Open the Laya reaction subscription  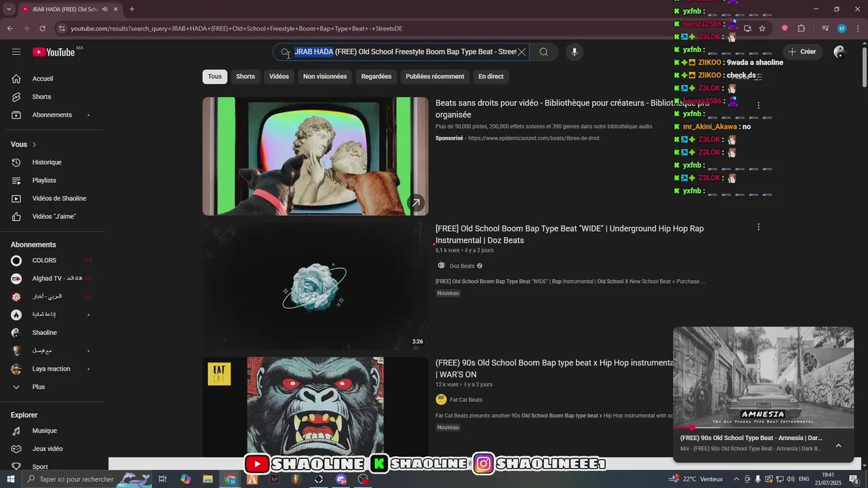tap(52, 369)
